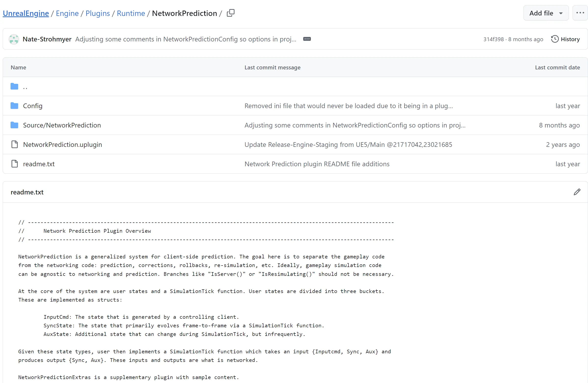Click the Source/NetworkPrediction folder icon
Image resolution: width=588 pixels, height=383 pixels.
pyautogui.click(x=14, y=125)
